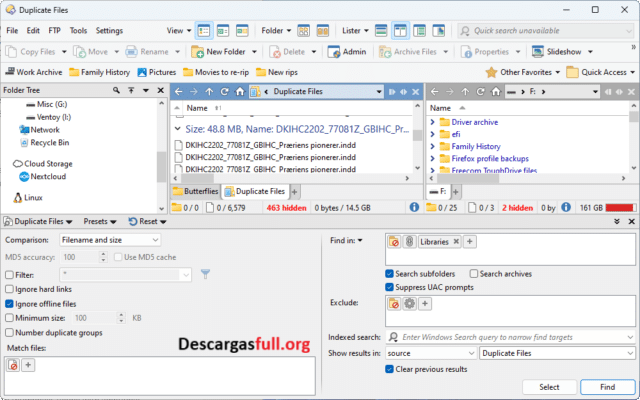Select the dual vertical lister layout icon
The width and height of the screenshot is (640, 400).
click(x=400, y=31)
